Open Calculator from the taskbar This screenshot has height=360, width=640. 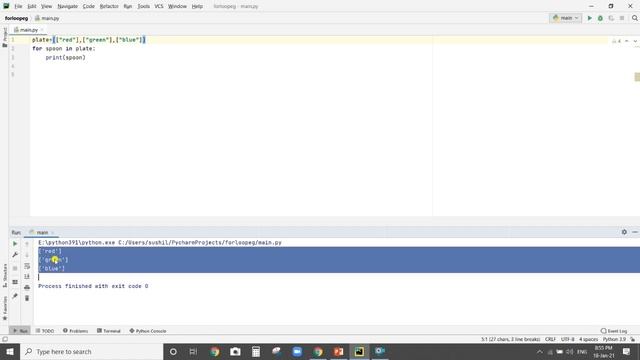[256, 351]
